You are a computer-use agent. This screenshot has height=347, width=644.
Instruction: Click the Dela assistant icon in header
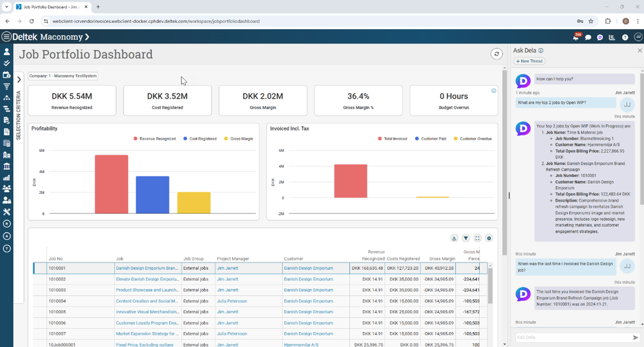(x=600, y=37)
